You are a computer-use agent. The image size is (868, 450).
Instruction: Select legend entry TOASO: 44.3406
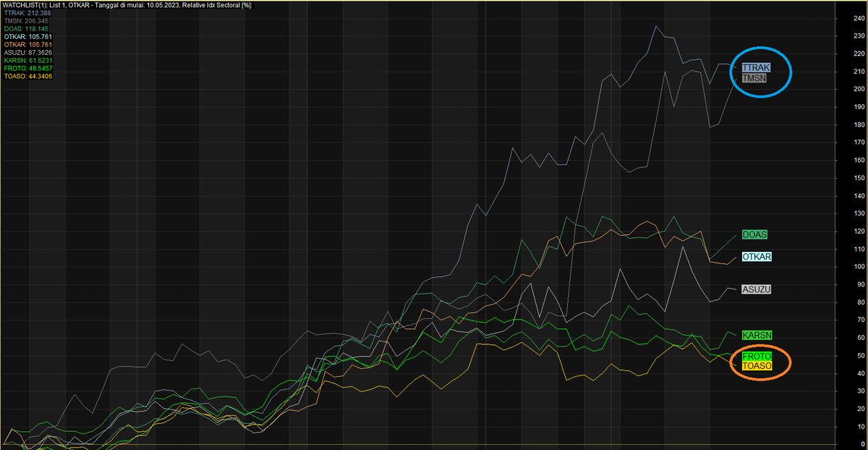point(27,77)
